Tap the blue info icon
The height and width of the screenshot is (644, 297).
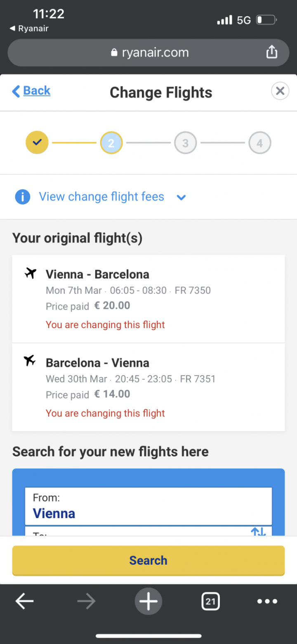[x=22, y=197]
